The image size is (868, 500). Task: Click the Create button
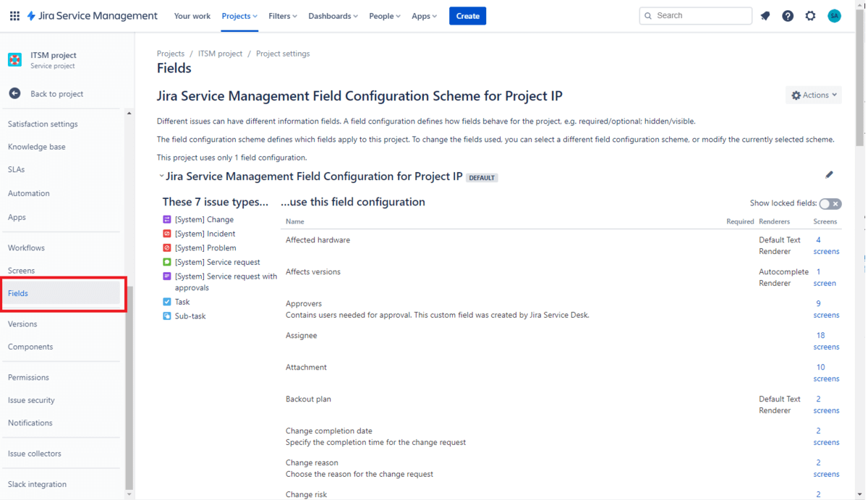(467, 16)
